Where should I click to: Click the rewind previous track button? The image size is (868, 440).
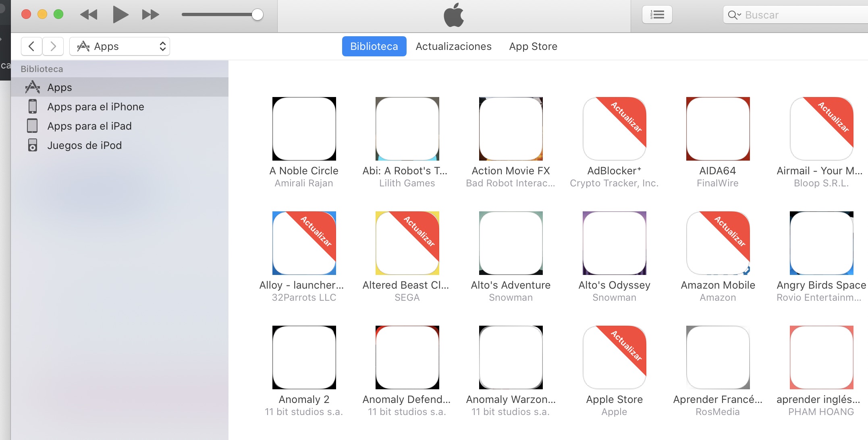pyautogui.click(x=89, y=15)
